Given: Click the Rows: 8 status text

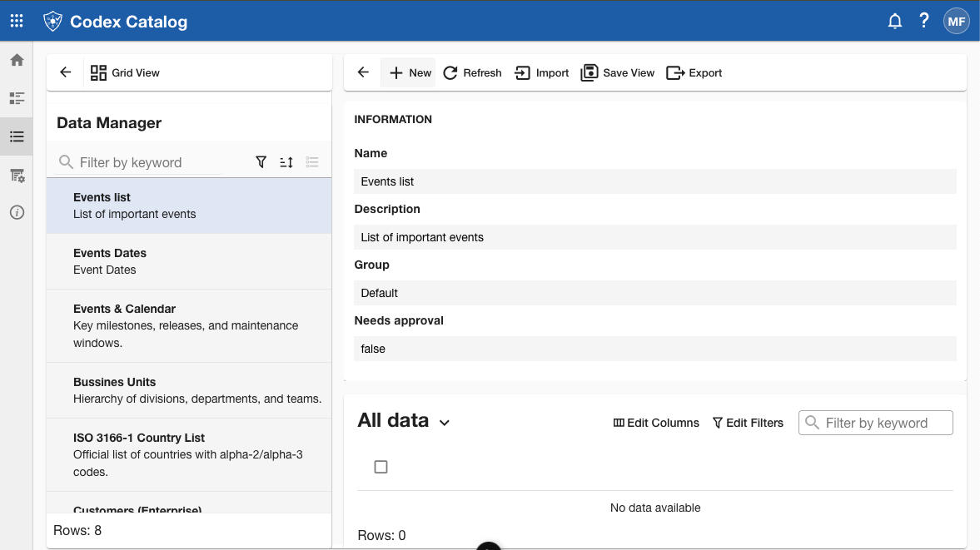Looking at the screenshot, I should point(77,531).
